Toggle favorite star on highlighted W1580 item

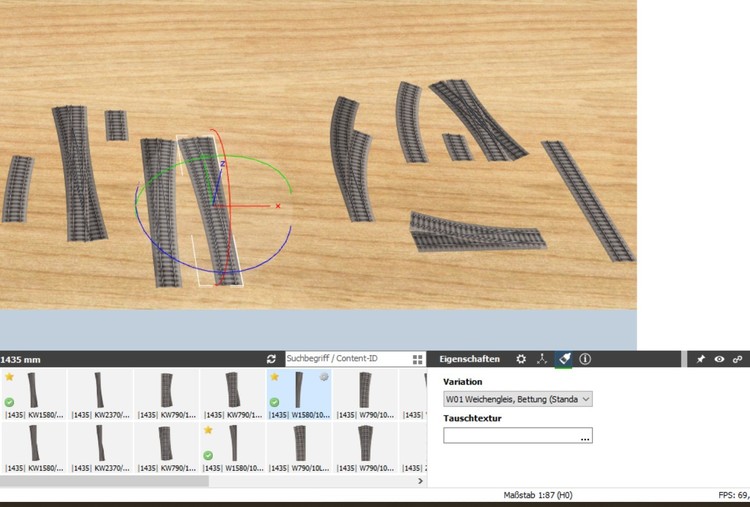click(274, 377)
